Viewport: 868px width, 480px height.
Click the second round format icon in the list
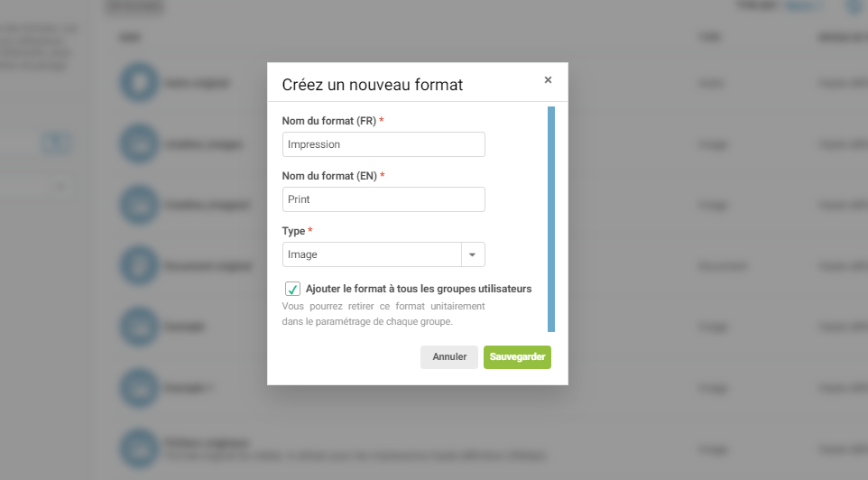(x=139, y=143)
